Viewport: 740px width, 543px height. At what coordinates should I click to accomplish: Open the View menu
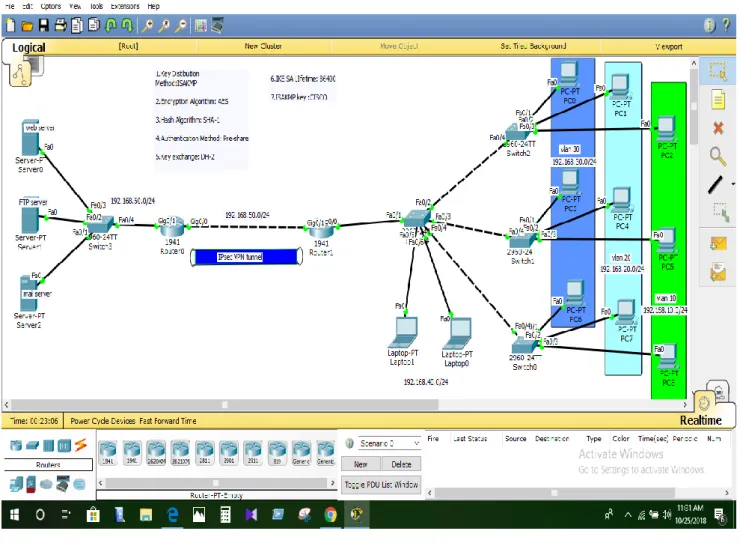75,6
